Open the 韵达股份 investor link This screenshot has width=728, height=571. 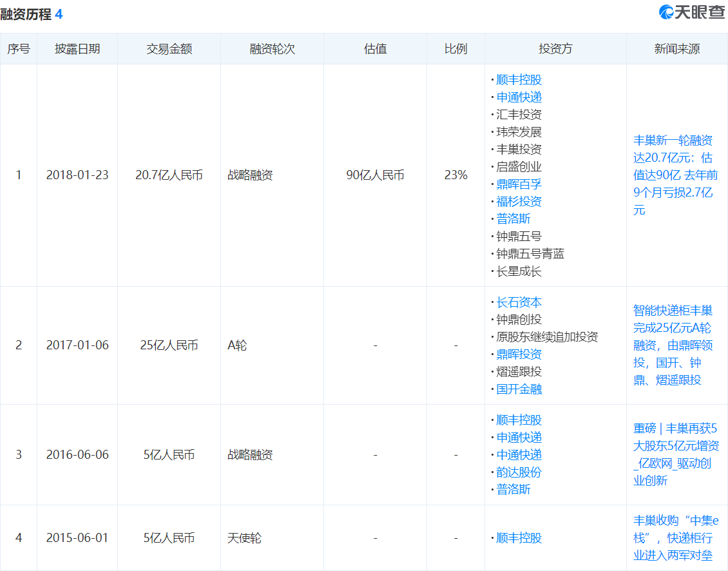coord(519,472)
